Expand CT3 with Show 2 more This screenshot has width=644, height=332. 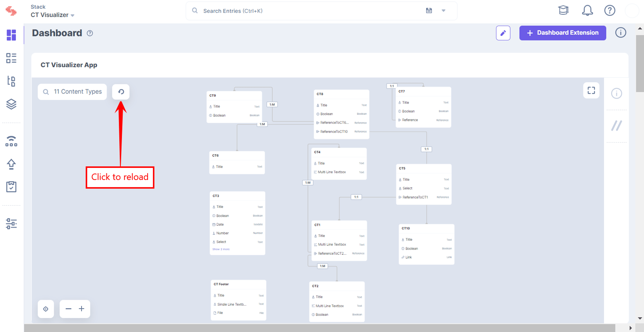click(221, 249)
